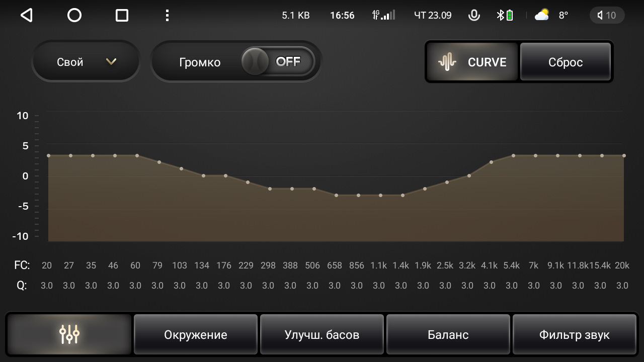The width and height of the screenshot is (644, 362).
Task: Tap the Q value under 4.1k
Action: 490,286
